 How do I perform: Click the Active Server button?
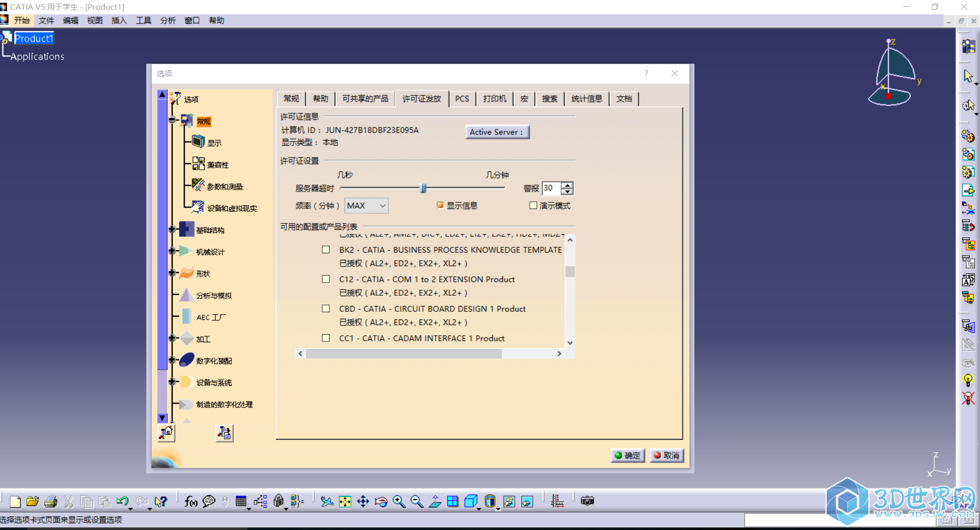(497, 132)
